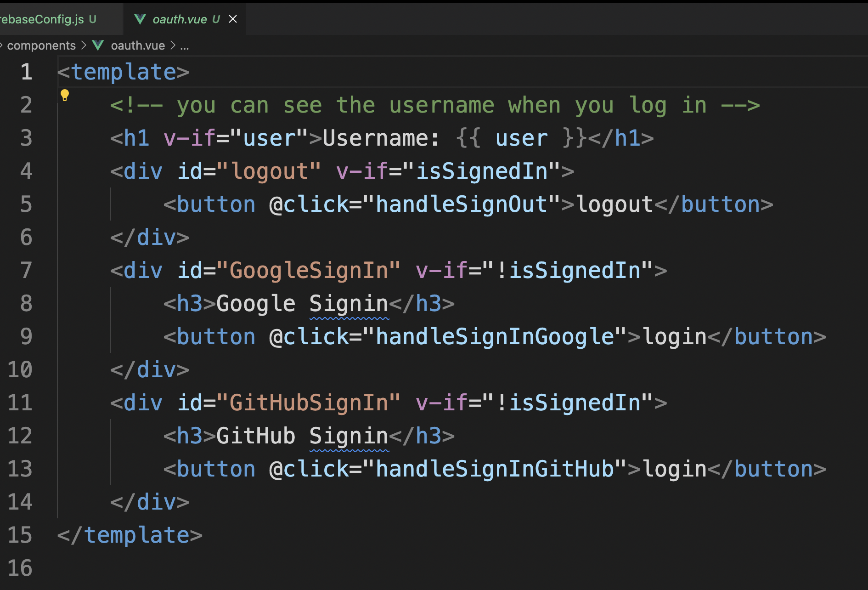Place cursor on handleSignOut handler

coord(461,204)
